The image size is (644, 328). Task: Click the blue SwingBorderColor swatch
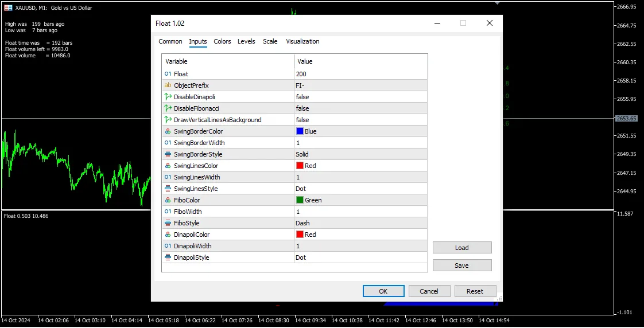pyautogui.click(x=300, y=131)
